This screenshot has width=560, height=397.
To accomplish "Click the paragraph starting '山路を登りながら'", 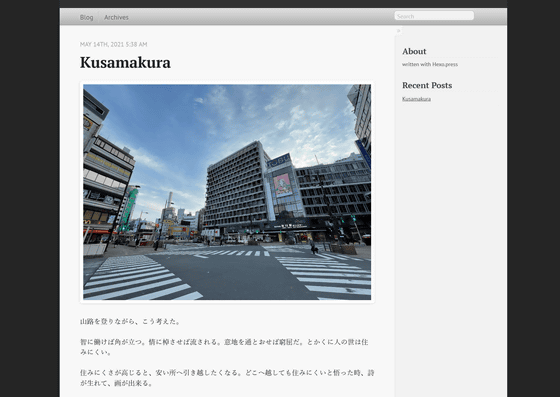I will point(131,321).
